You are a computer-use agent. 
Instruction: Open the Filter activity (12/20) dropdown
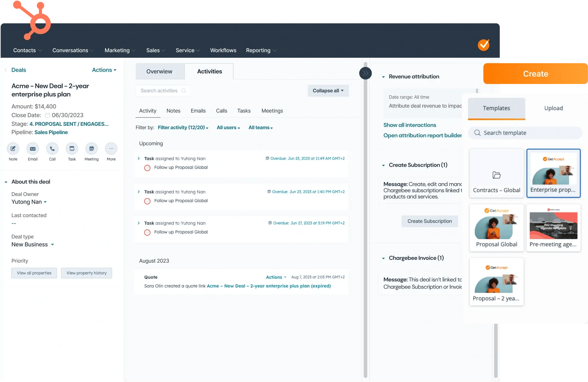[x=183, y=128]
